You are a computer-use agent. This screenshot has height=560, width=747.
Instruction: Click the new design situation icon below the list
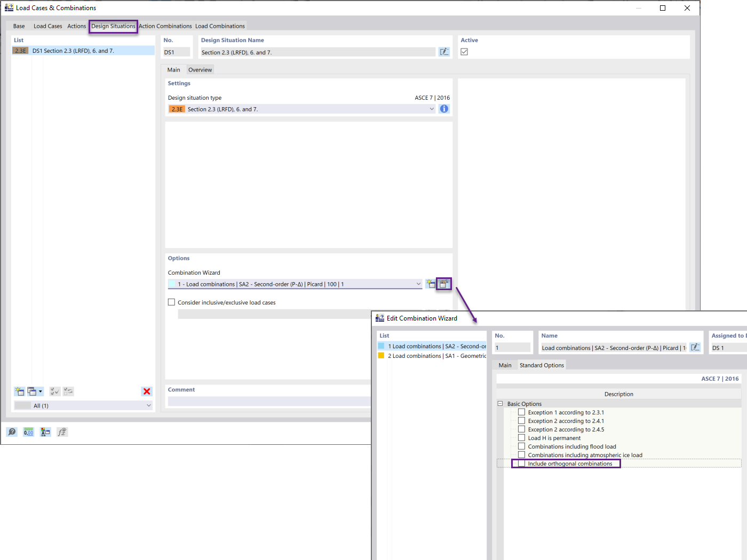tap(20, 391)
